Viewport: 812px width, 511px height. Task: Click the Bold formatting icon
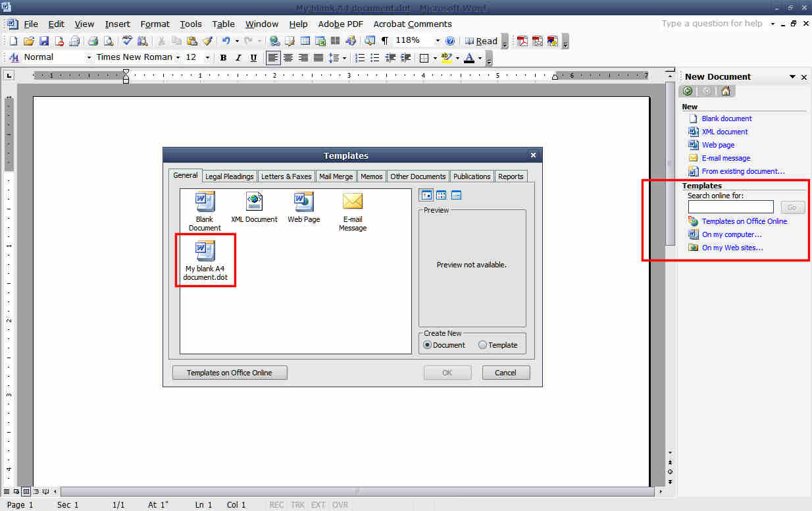[x=223, y=58]
